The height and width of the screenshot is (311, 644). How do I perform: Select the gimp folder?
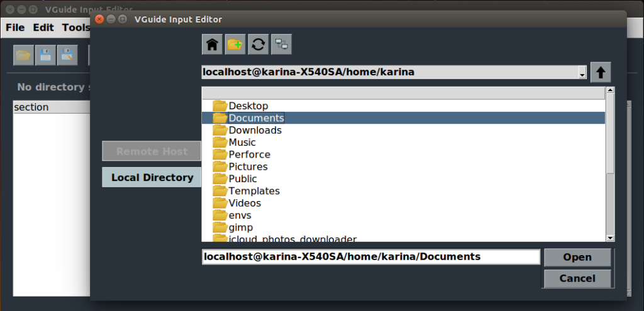[x=403, y=227]
